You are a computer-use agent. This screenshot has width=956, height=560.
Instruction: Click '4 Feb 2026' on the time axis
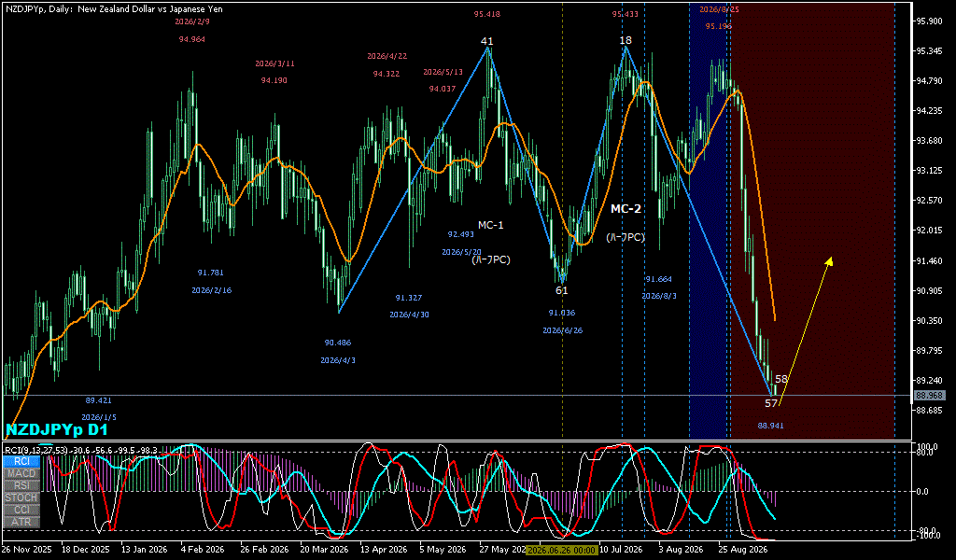(204, 550)
